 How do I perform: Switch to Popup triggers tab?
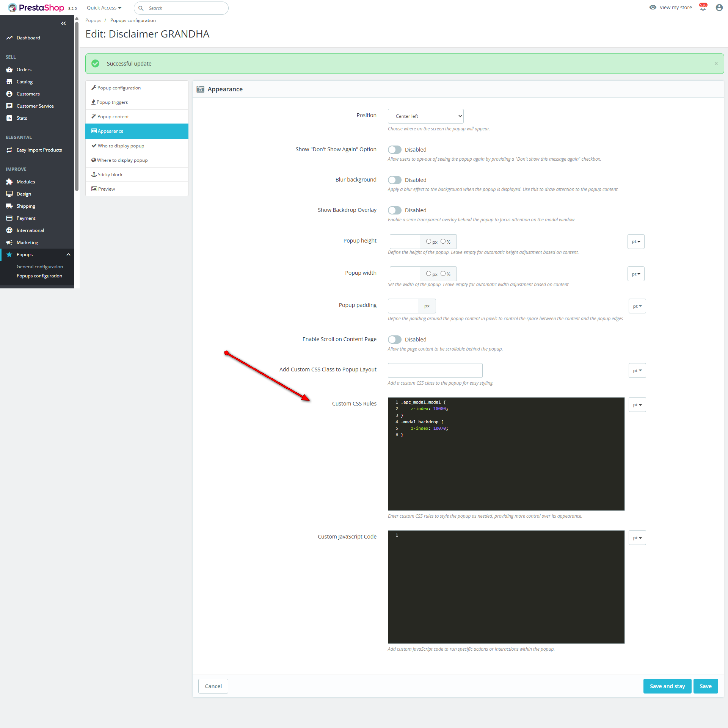pos(112,102)
